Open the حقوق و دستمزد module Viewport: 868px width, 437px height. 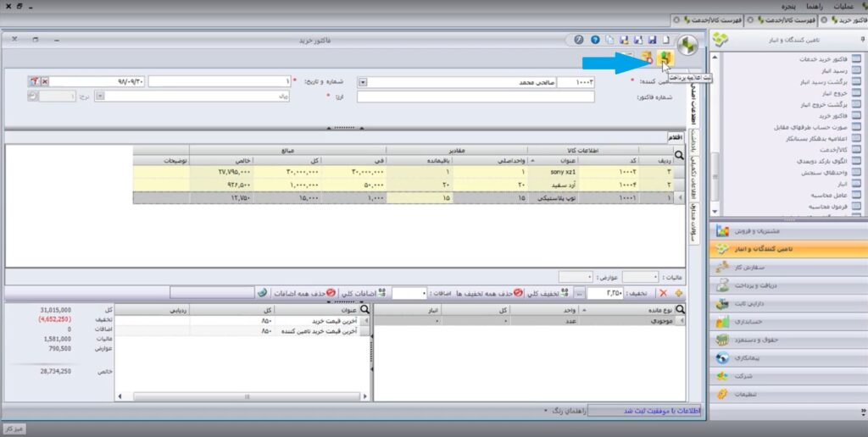click(789, 340)
